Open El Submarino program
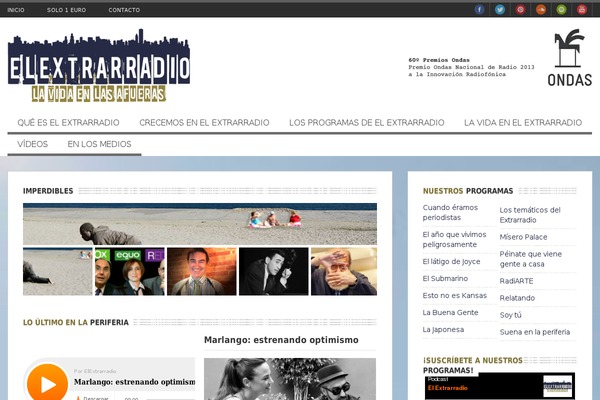Image resolution: width=600 pixels, height=400 pixels. [445, 278]
